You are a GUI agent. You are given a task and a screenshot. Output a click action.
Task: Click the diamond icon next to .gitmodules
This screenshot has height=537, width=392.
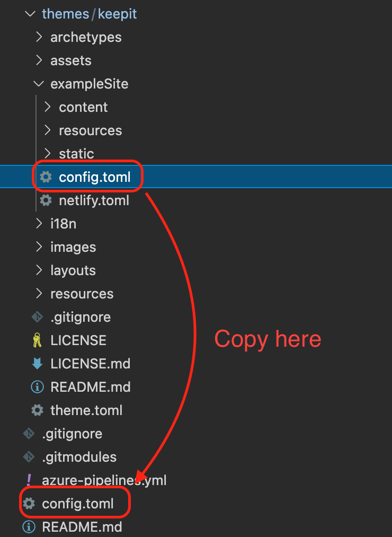click(x=29, y=456)
